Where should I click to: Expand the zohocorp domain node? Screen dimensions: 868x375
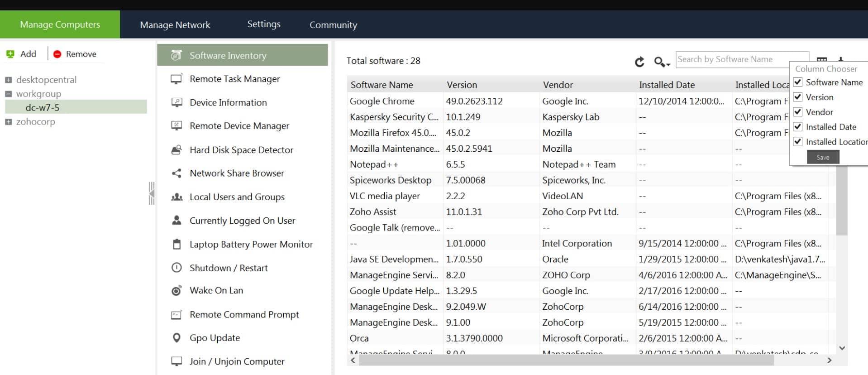8,122
